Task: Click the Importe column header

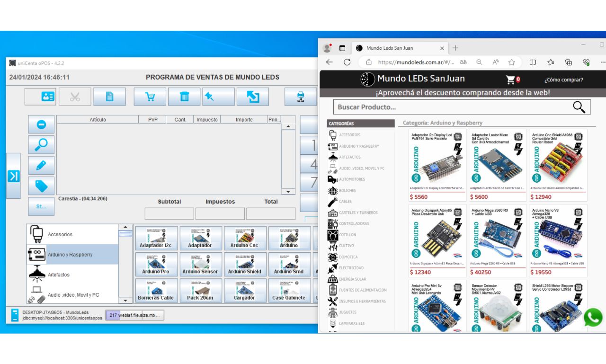Action: click(244, 120)
